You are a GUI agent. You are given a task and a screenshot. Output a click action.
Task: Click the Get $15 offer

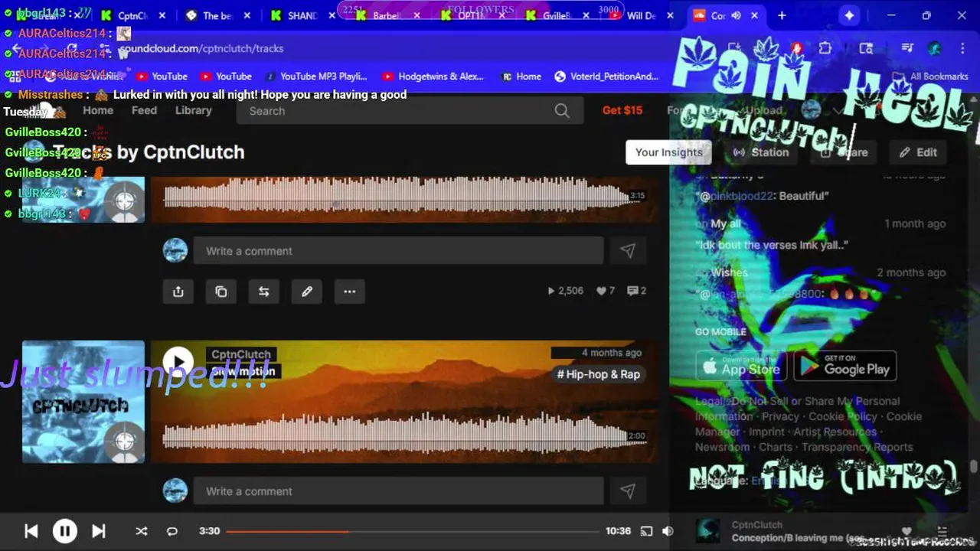(x=622, y=110)
